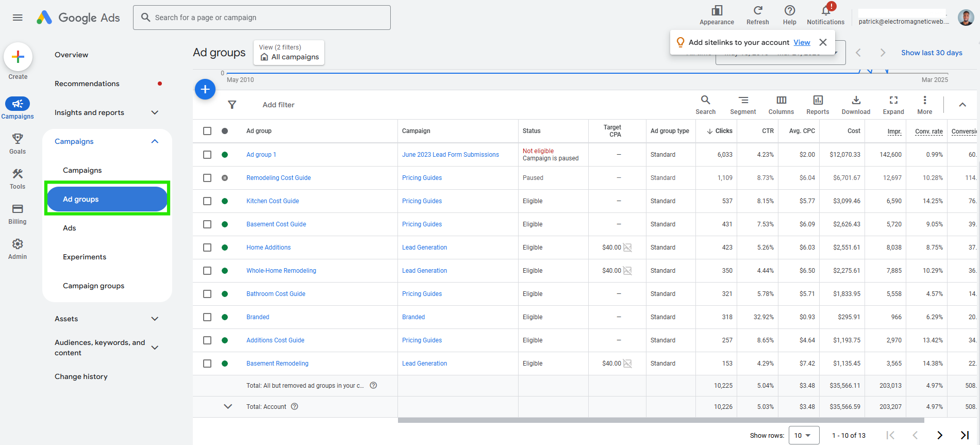The width and height of the screenshot is (980, 445).
Task: Jump to the last table page
Action: pyautogui.click(x=965, y=435)
